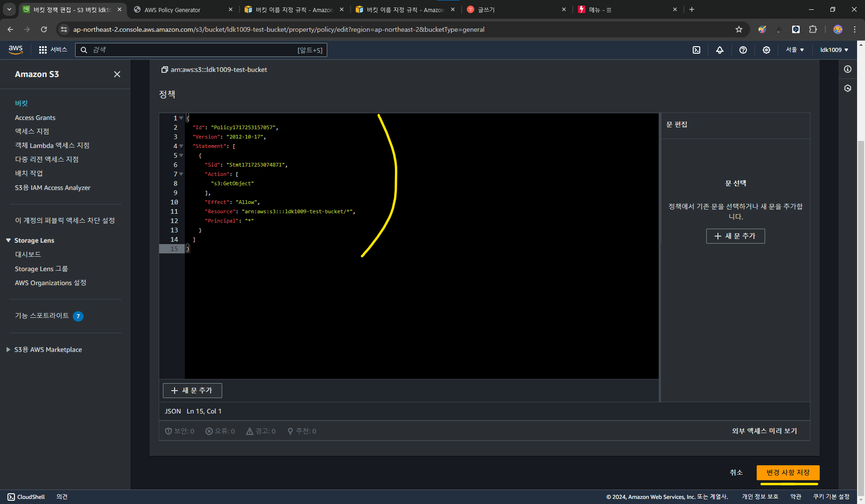Open the ldk1009 account dropdown

(834, 50)
